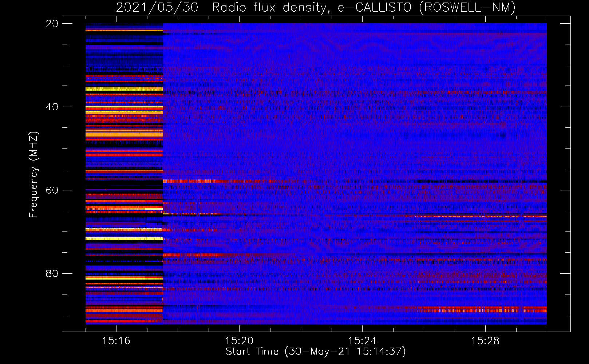Click the date '2021/05/30' in title
The width and height of the screenshot is (589, 364).
(x=157, y=7)
